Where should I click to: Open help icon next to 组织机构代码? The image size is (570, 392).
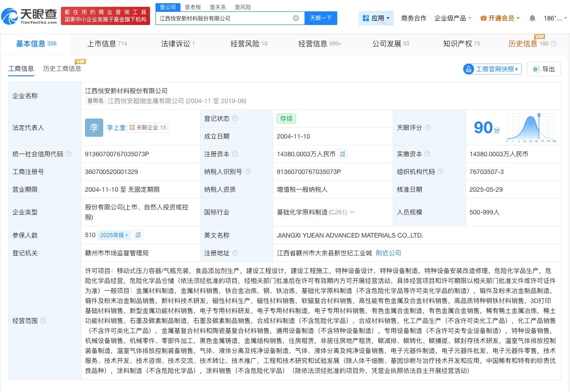pos(440,172)
